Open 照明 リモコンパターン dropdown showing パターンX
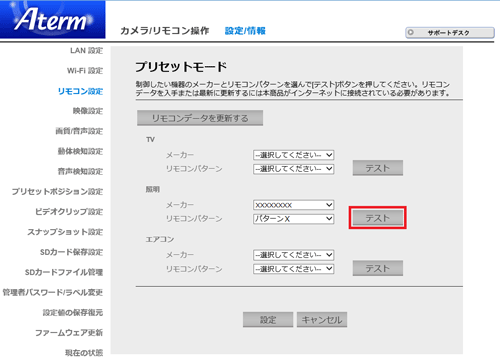This screenshot has width=500, height=361. click(294, 219)
